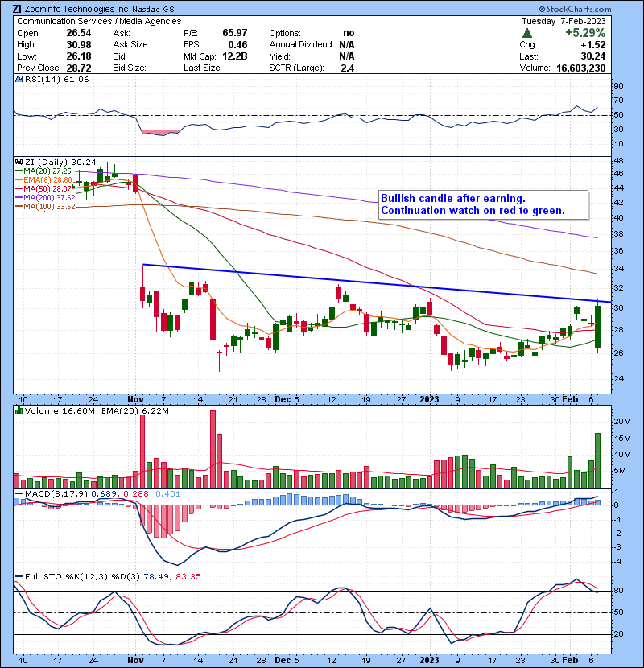Click the +5.29% percent change
This screenshot has height=668, width=644.
point(585,33)
